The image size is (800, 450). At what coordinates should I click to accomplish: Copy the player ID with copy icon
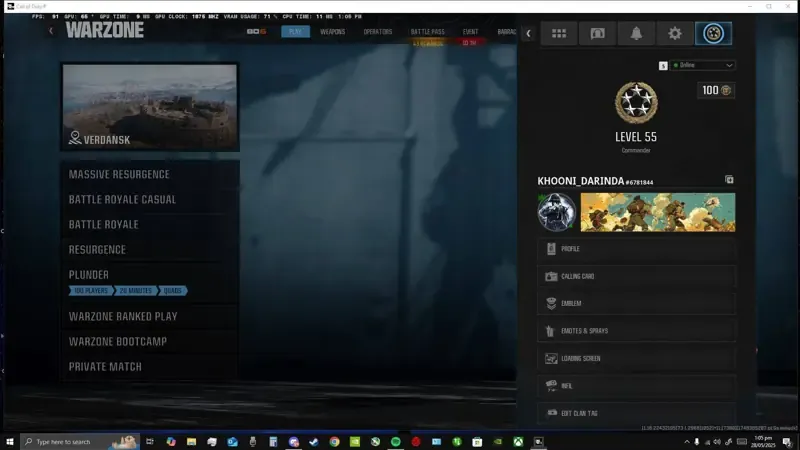click(x=729, y=180)
